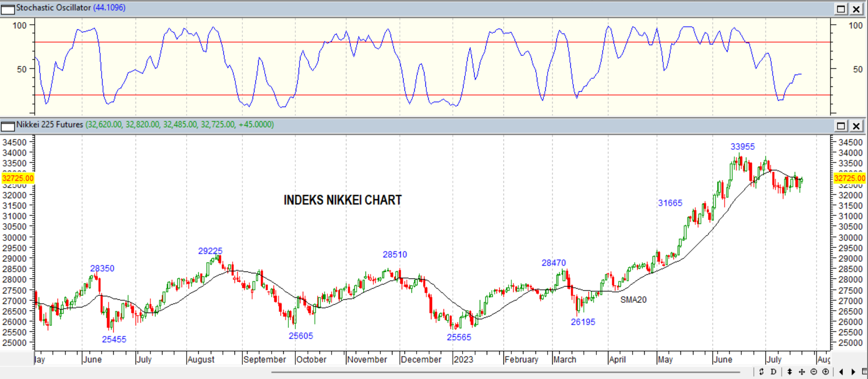Open the Nikkei 225 Futures panel menu icon

[8, 126]
